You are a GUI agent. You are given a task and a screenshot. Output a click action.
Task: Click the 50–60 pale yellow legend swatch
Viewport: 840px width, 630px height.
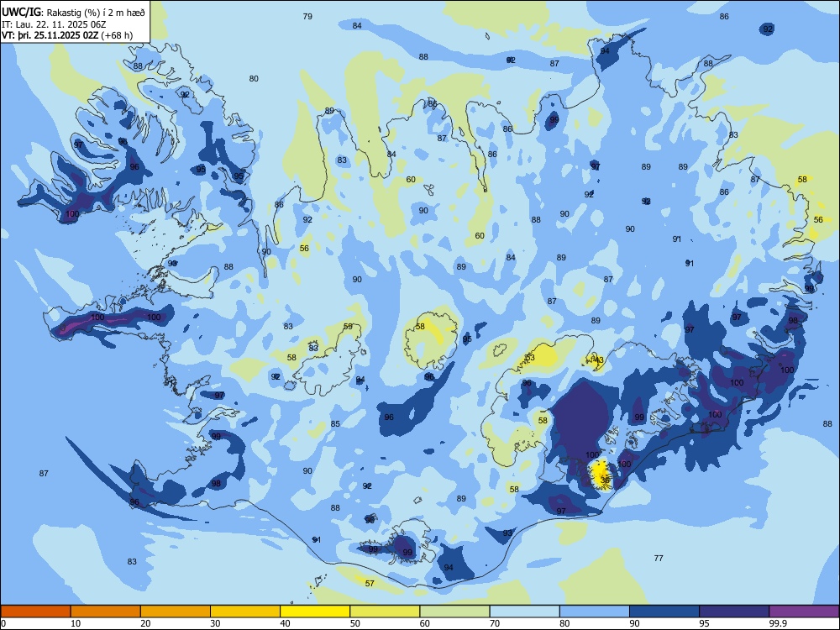pyautogui.click(x=385, y=612)
